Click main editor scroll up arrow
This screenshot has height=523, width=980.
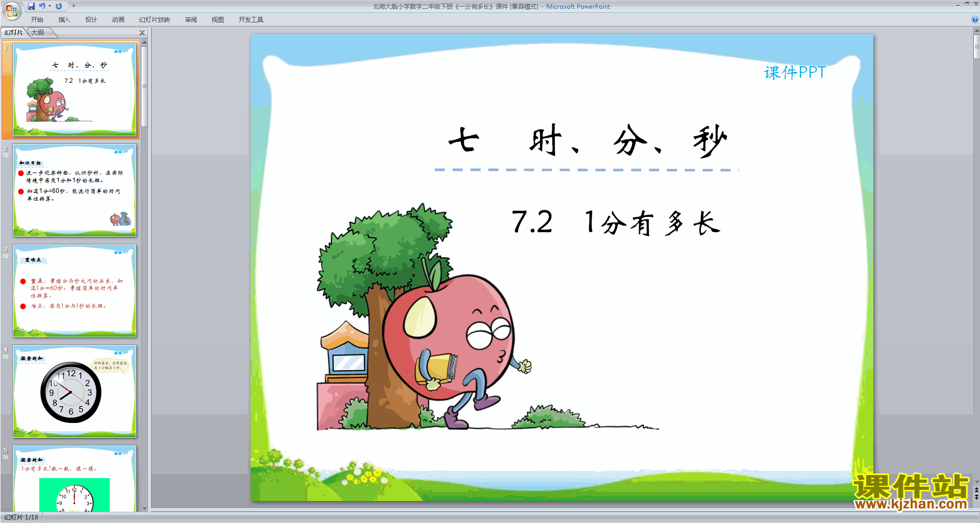point(976,31)
